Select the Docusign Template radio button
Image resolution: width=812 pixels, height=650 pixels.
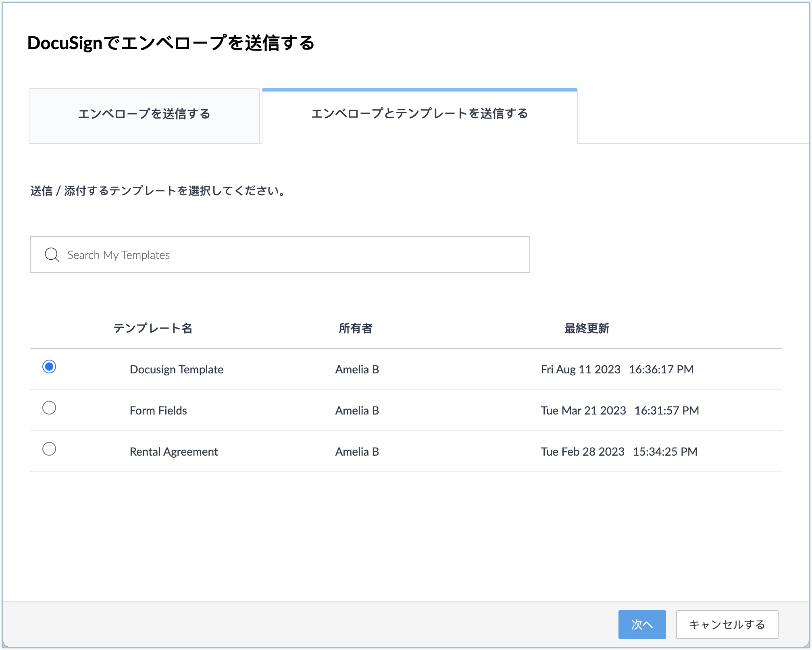coord(49,367)
